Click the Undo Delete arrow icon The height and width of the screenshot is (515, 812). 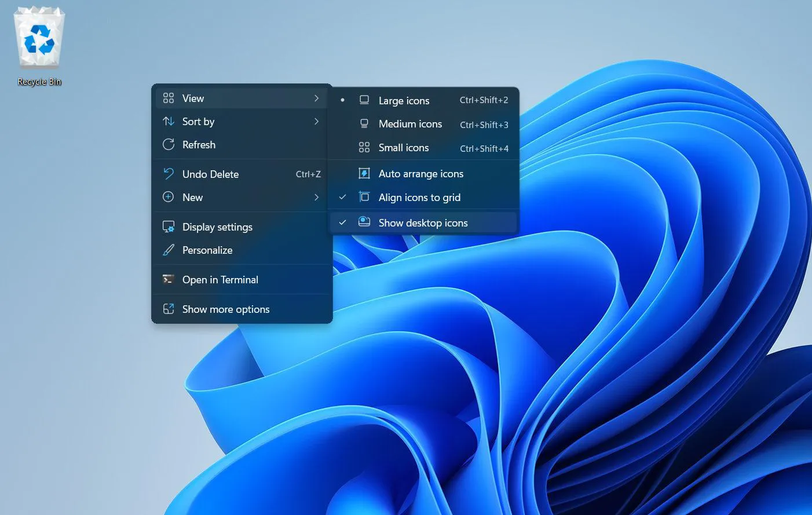pyautogui.click(x=168, y=174)
